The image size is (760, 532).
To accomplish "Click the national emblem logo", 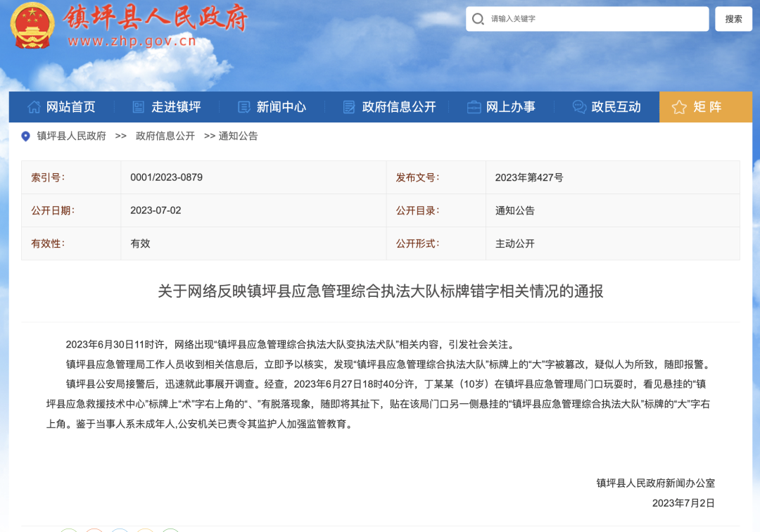I will point(34,26).
